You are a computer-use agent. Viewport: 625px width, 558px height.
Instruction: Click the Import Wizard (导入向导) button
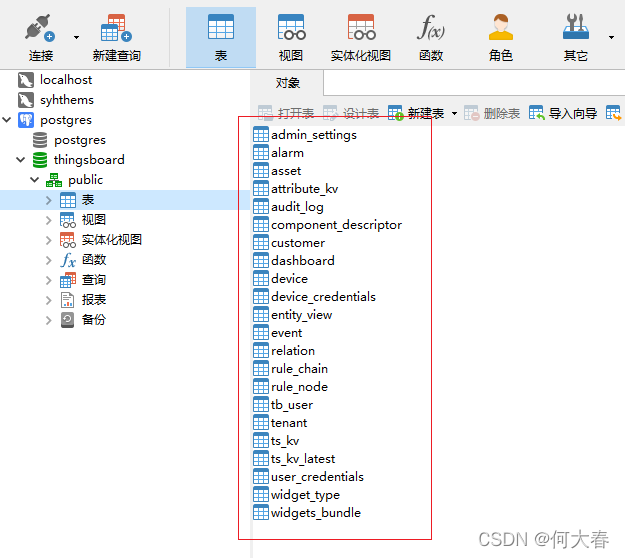[563, 114]
